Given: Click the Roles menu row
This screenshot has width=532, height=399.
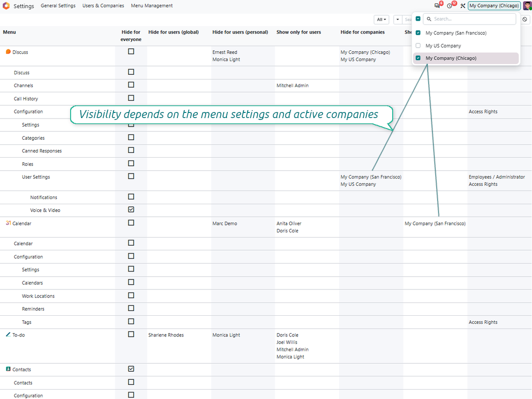Looking at the screenshot, I should click(x=27, y=164).
